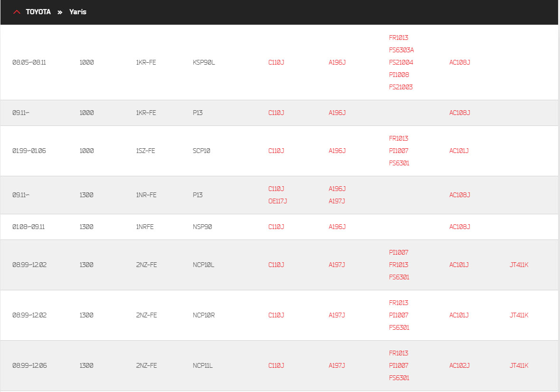Click JT411K in the NCP10L row
The height and width of the screenshot is (392, 560).
click(519, 265)
